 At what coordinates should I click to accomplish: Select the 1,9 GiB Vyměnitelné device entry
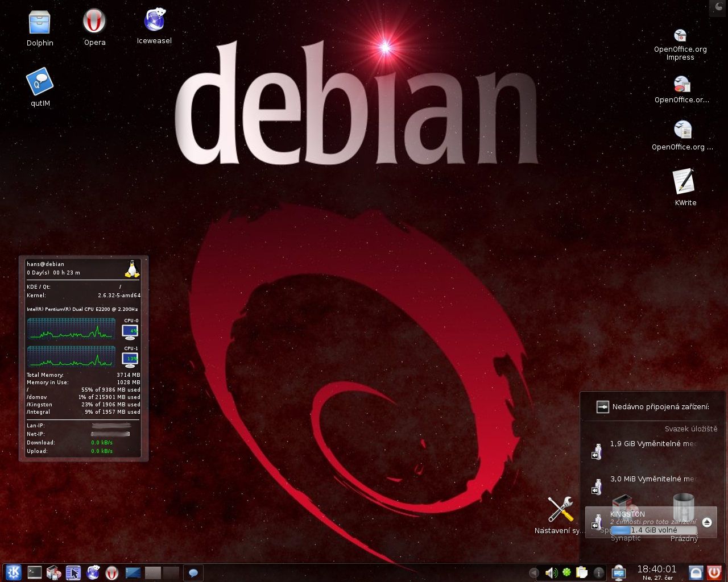point(651,451)
